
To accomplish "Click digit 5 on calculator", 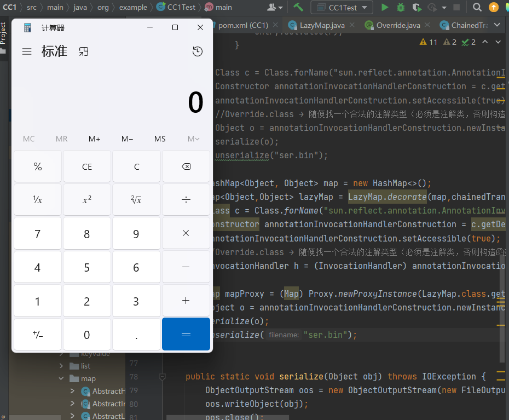I will pos(87,267).
